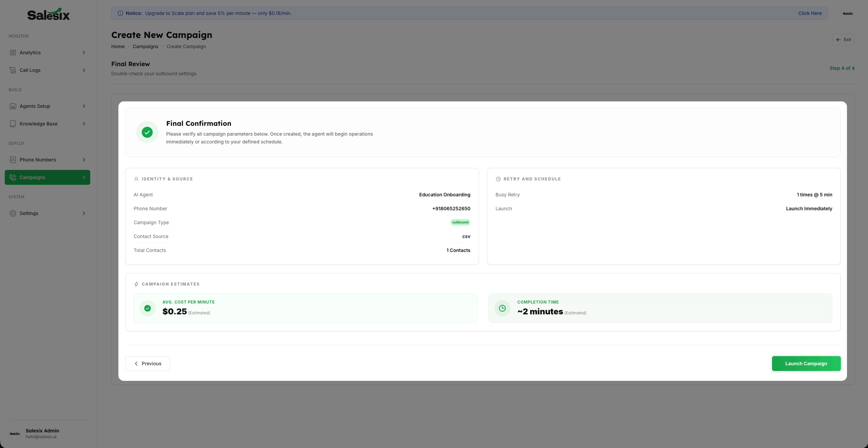Go back with Previous button

click(148, 364)
